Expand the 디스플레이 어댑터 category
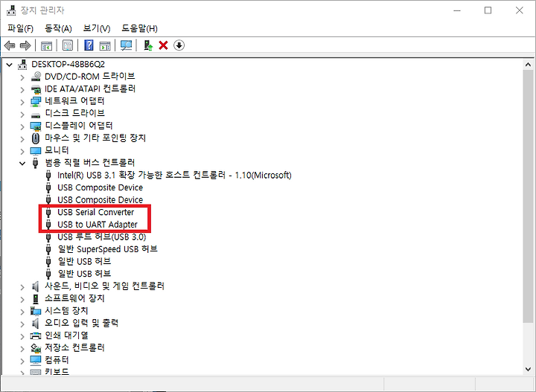The width and height of the screenshot is (536, 392). (22, 126)
